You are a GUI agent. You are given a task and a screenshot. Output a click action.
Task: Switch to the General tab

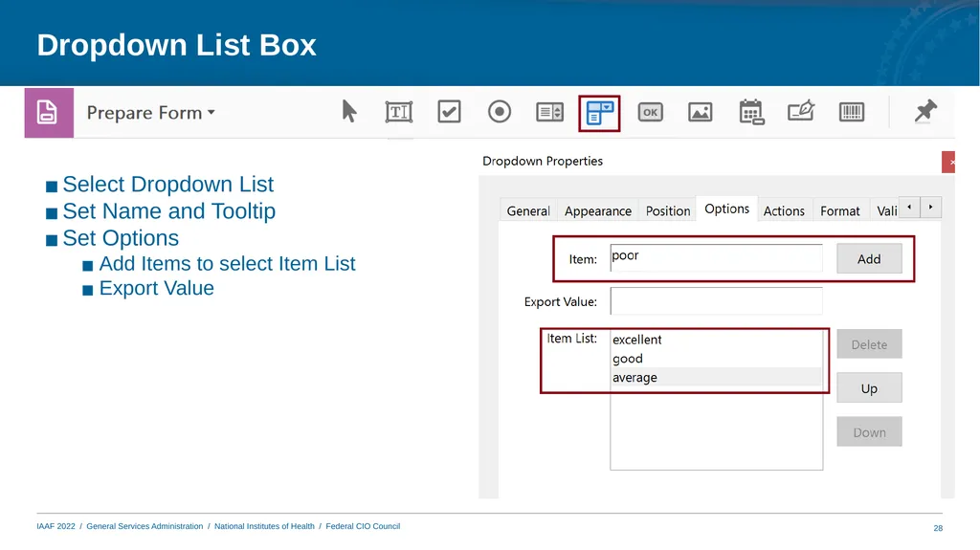point(528,211)
